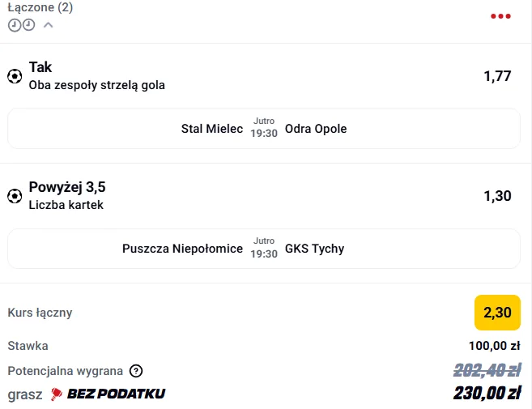Viewport: 532px width, 409px height.
Task: Click the Powyżej 3,5 bet selection title
Action: (x=67, y=187)
